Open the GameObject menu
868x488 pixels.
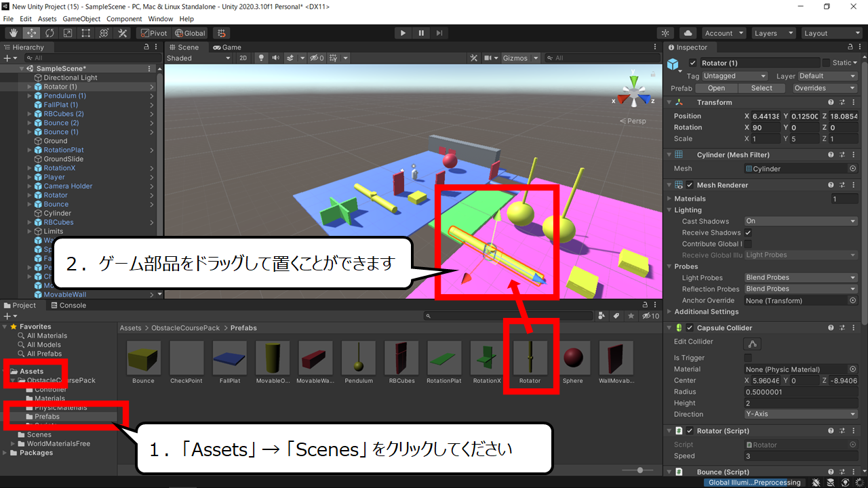[82, 19]
